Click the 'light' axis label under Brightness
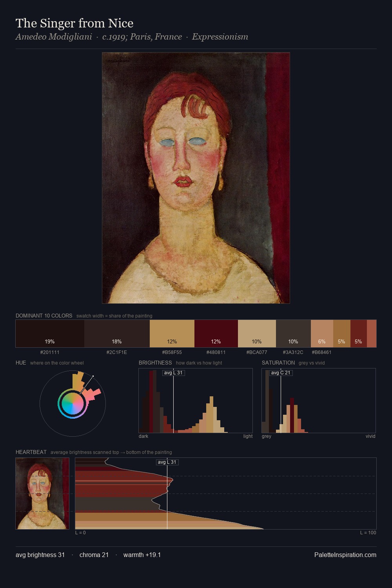The width and height of the screenshot is (392, 588). [x=248, y=436]
